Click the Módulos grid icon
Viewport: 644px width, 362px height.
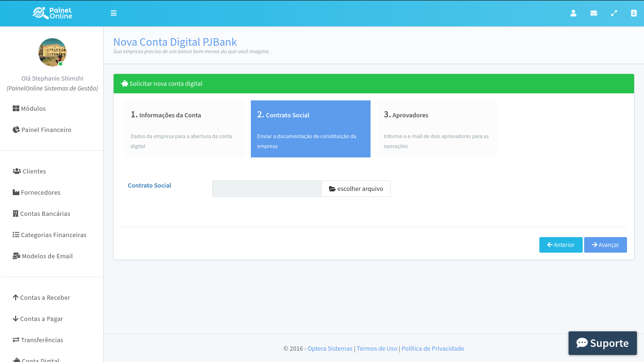(x=16, y=108)
